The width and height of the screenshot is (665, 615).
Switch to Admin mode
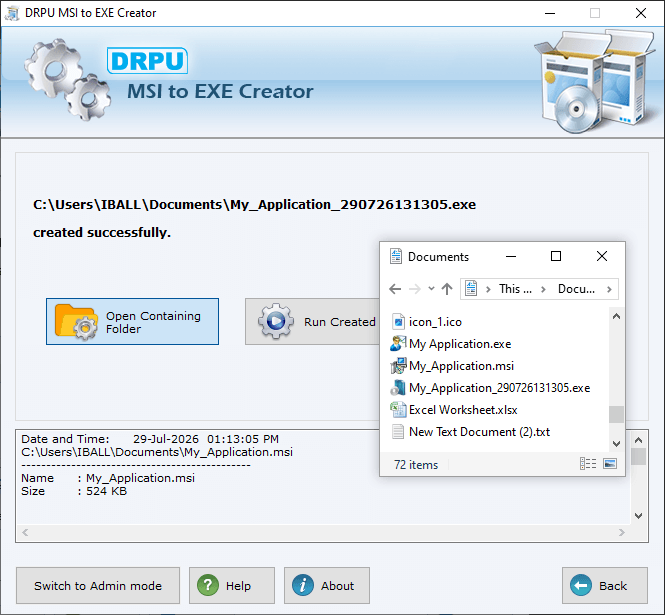pos(98,586)
